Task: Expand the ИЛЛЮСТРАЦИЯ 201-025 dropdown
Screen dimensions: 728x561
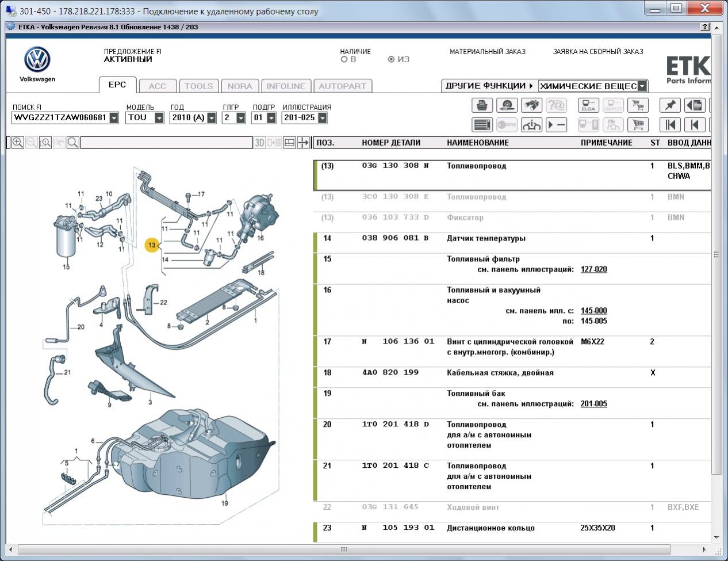Action: (x=323, y=118)
